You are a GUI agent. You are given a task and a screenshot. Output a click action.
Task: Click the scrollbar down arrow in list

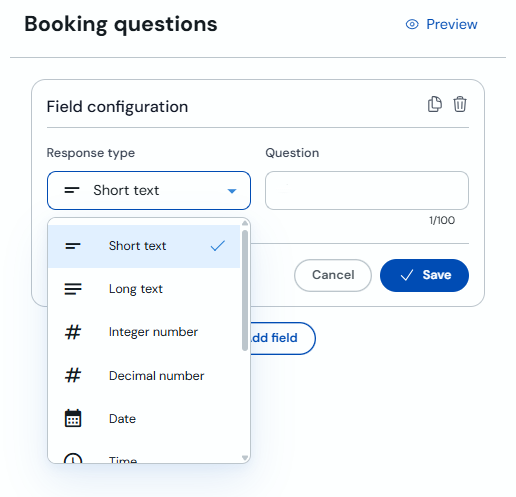click(245, 458)
